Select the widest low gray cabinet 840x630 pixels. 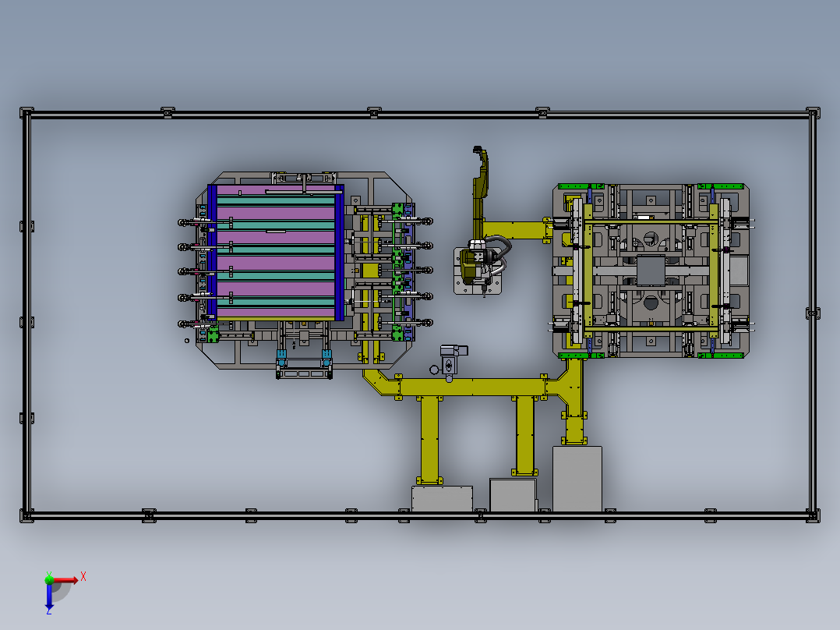click(x=442, y=499)
